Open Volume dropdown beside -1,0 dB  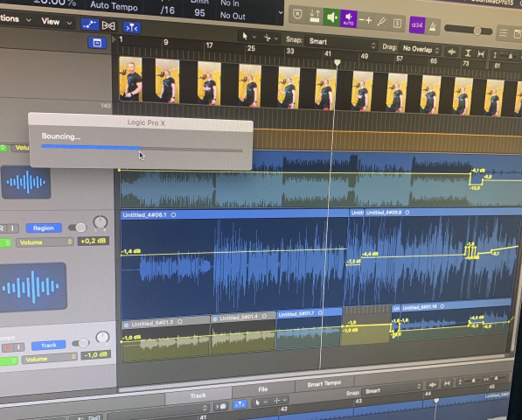coord(50,359)
